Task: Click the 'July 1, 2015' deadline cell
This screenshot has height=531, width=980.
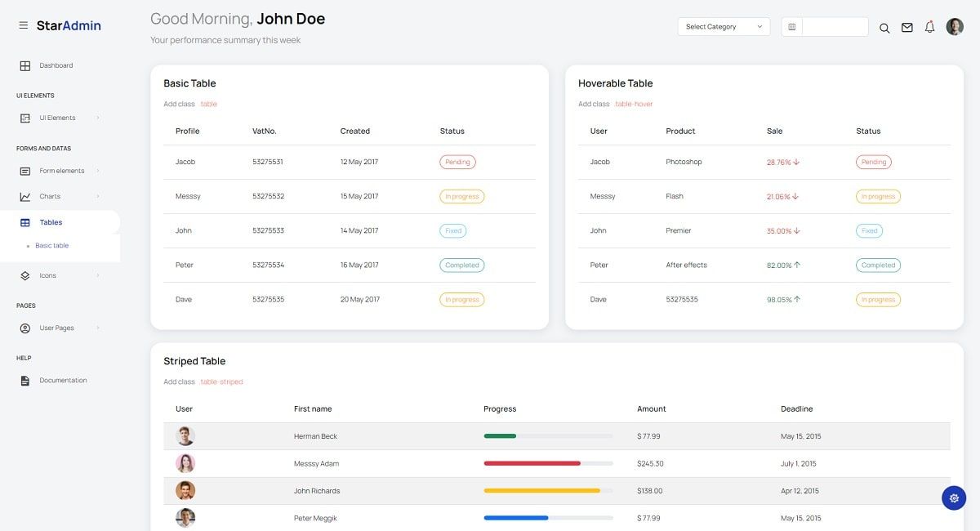Action: (x=798, y=463)
